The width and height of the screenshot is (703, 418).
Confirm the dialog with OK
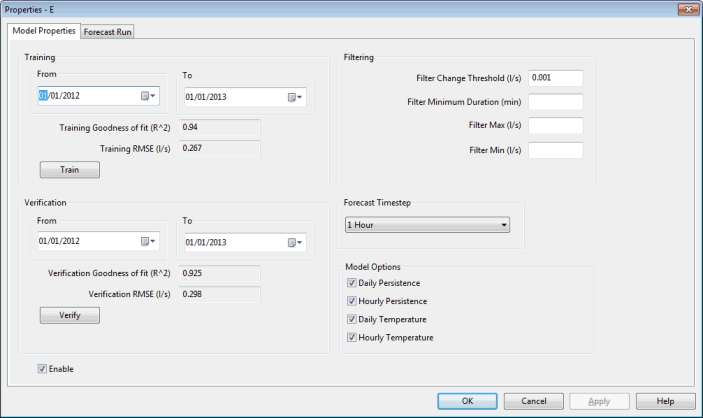pyautogui.click(x=467, y=401)
